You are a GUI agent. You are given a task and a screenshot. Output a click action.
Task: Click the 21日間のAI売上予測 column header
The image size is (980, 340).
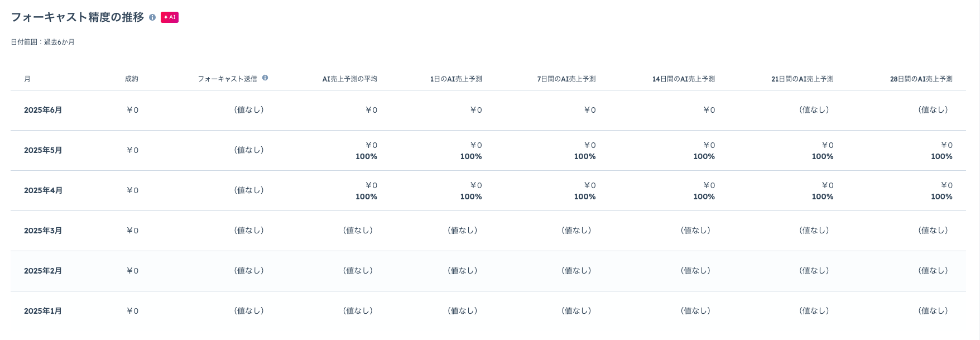click(x=803, y=79)
